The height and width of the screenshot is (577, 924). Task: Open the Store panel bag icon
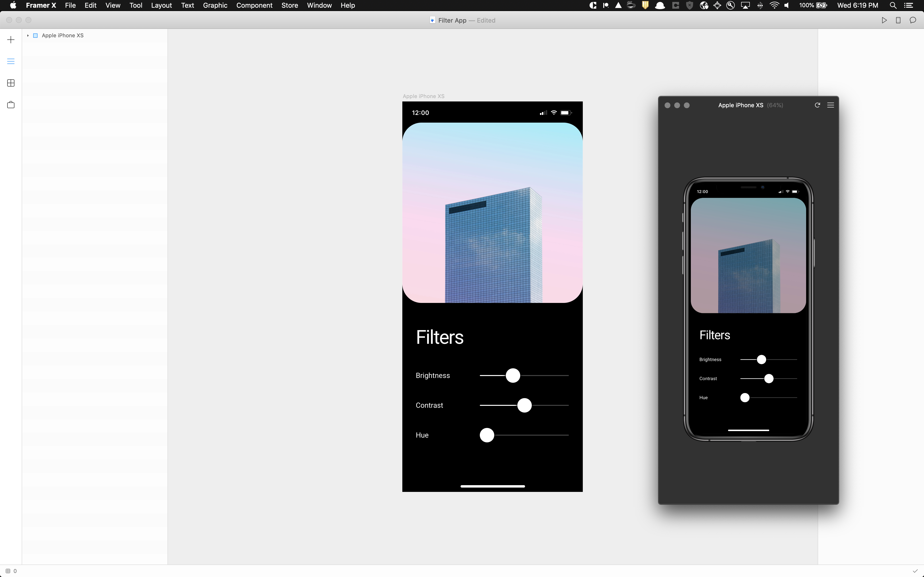[x=11, y=104]
